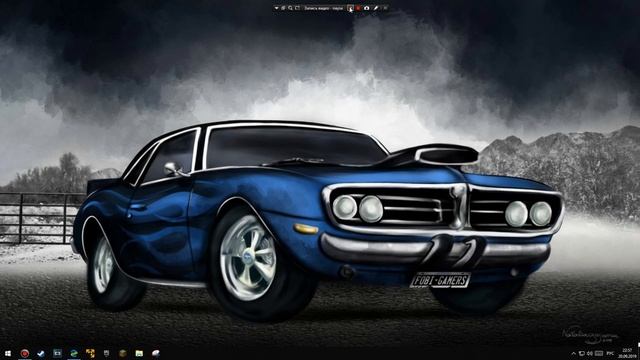Open the red recorder app on taskbar
640x360 pixels.
click(x=24, y=353)
